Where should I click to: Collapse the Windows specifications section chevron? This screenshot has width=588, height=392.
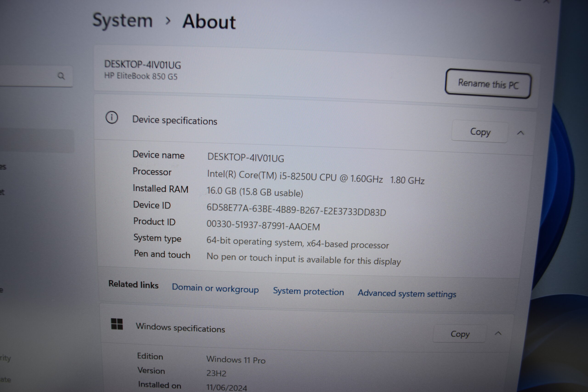click(498, 333)
